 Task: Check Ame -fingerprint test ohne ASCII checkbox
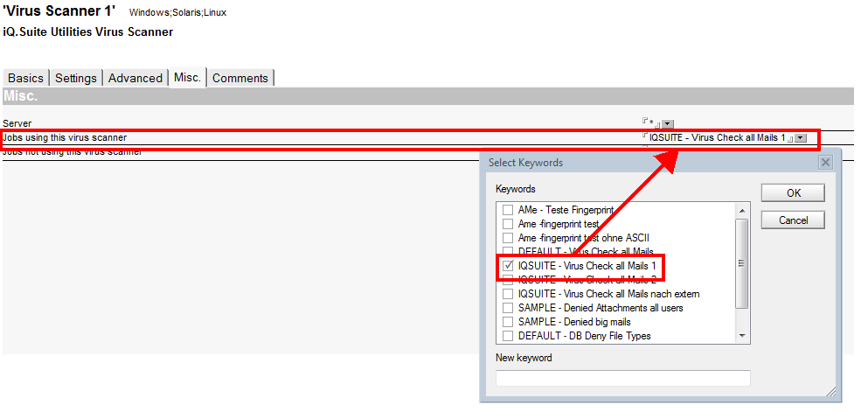click(x=508, y=238)
